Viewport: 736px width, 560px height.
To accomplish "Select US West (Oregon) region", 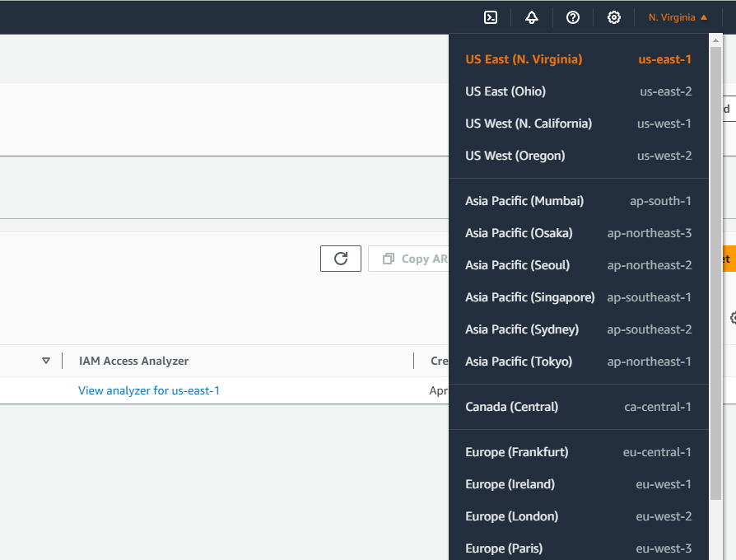I will point(578,156).
